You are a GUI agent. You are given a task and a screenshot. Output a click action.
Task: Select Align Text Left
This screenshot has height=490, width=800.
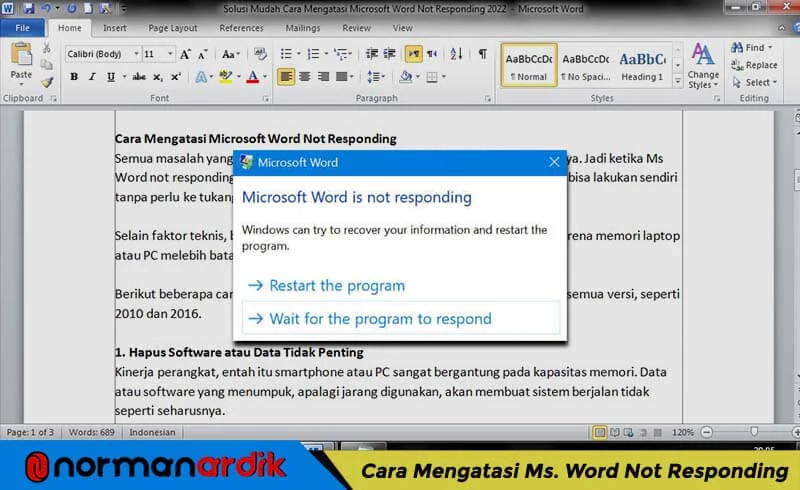[286, 77]
